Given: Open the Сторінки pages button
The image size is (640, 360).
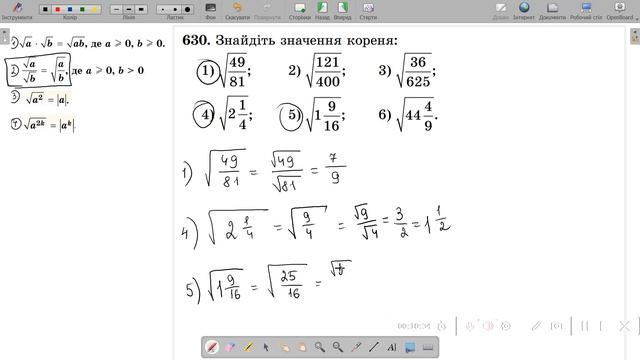Looking at the screenshot, I should [x=300, y=11].
